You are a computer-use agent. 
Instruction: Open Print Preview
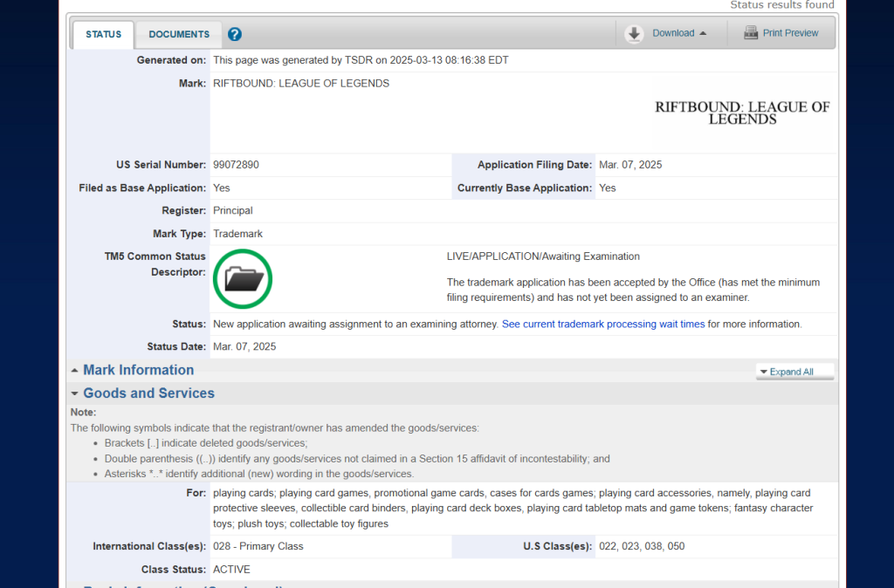pos(781,33)
